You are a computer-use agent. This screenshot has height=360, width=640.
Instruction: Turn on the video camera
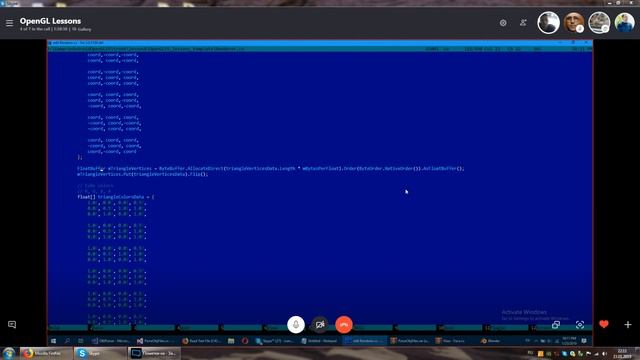coord(320,325)
